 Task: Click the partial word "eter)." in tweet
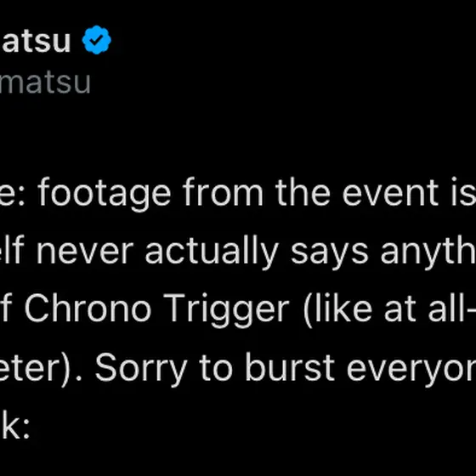[41, 369]
